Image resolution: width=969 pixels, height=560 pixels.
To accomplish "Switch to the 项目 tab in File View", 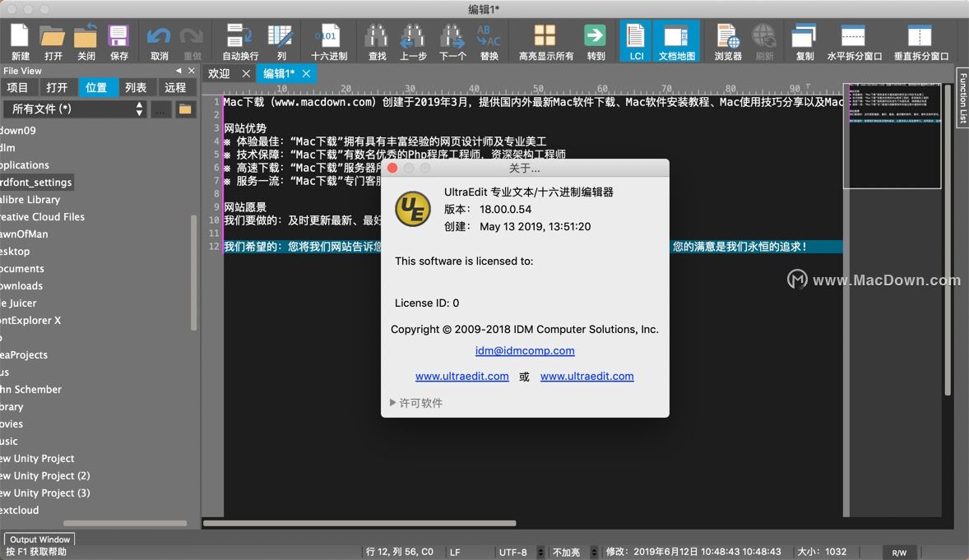I will [17, 88].
